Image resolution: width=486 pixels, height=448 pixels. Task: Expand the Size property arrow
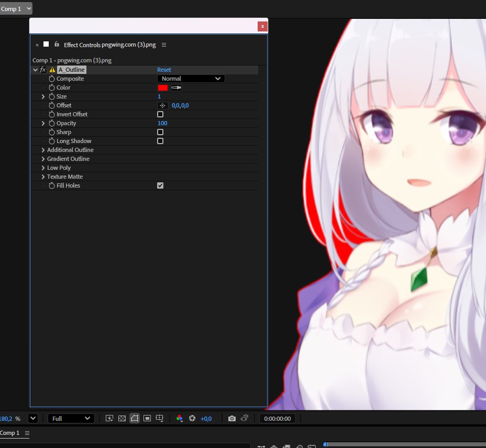pos(43,97)
